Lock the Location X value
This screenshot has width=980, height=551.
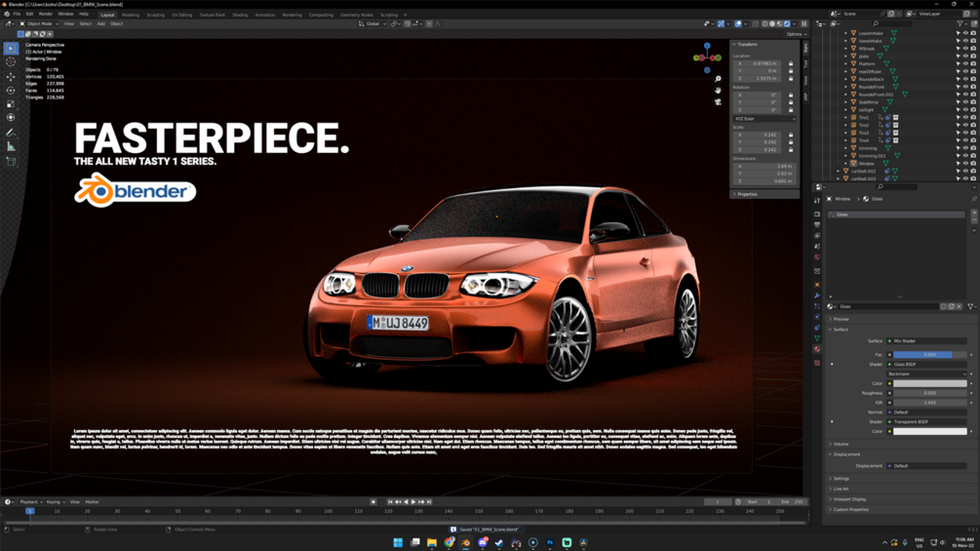coord(791,63)
